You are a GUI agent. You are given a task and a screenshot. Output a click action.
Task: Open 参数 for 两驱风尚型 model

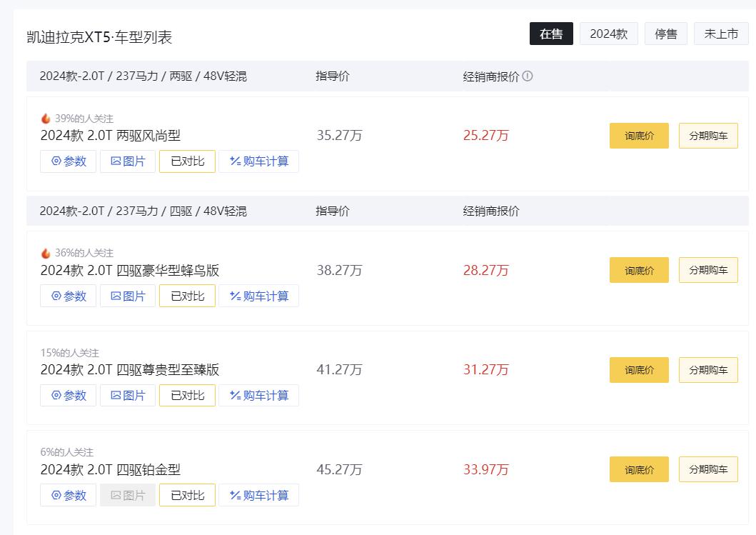pos(68,161)
